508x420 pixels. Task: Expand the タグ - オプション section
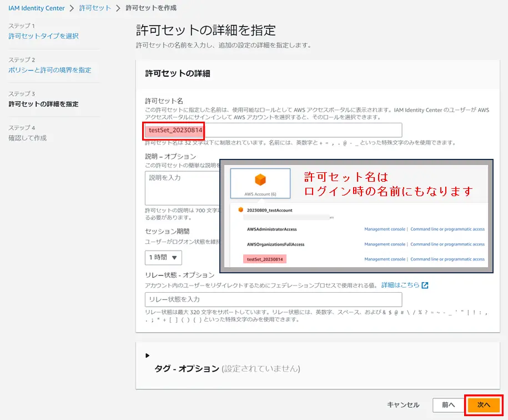click(148, 356)
